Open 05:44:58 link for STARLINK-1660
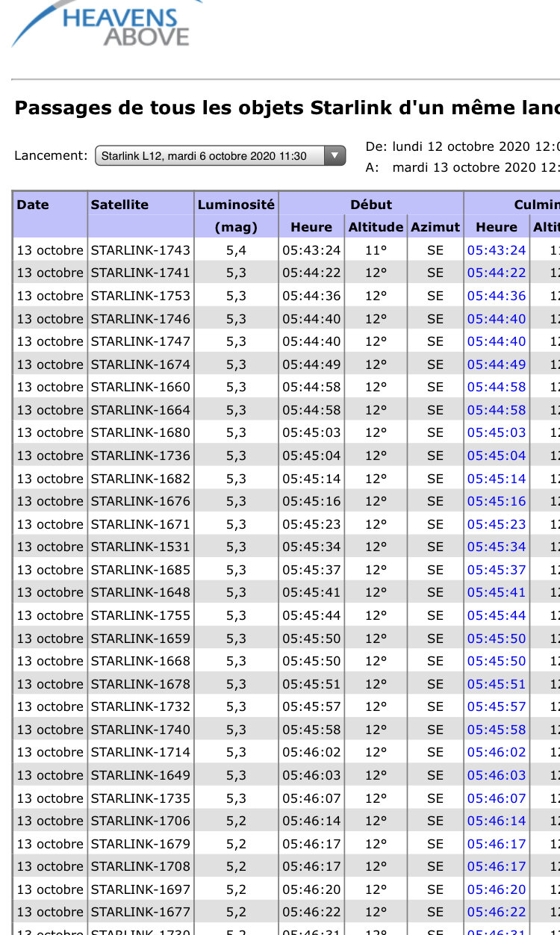Viewport: 560px width, 935px height. point(497,387)
